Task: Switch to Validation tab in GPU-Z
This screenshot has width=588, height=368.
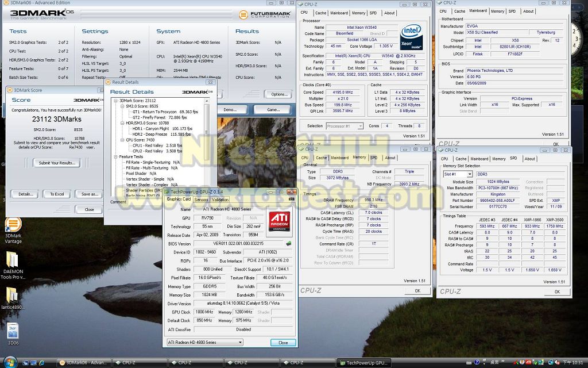Action: (x=220, y=200)
